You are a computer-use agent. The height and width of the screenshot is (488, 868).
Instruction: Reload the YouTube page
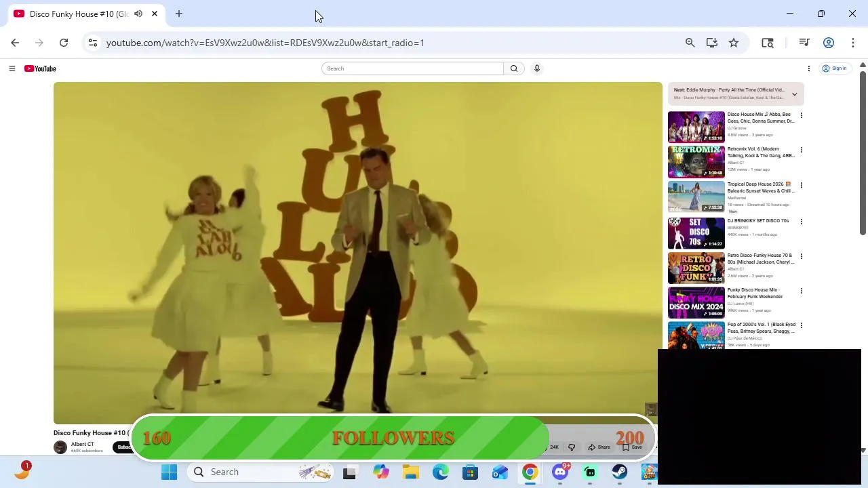pos(64,43)
